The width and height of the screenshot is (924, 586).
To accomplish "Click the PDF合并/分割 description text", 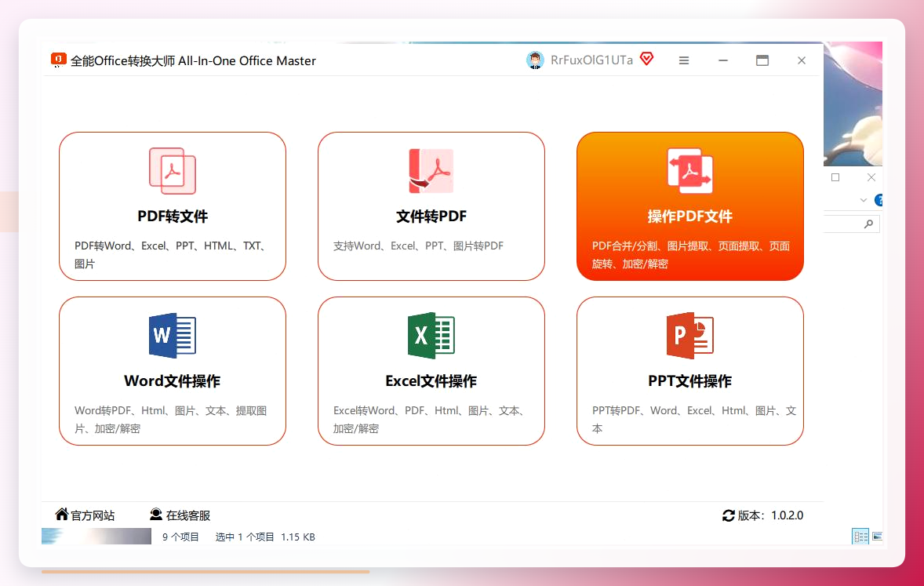I will click(x=690, y=255).
